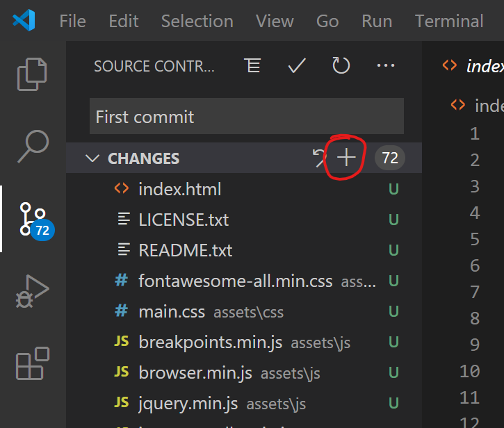Screen dimensions: 504x428
Task: Open the File menu
Action: (72, 21)
